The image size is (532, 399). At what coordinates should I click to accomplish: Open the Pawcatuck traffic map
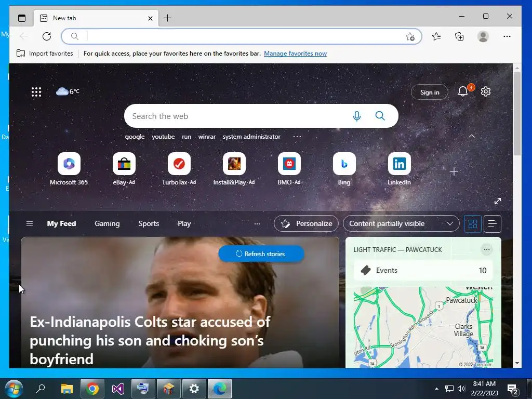423,327
